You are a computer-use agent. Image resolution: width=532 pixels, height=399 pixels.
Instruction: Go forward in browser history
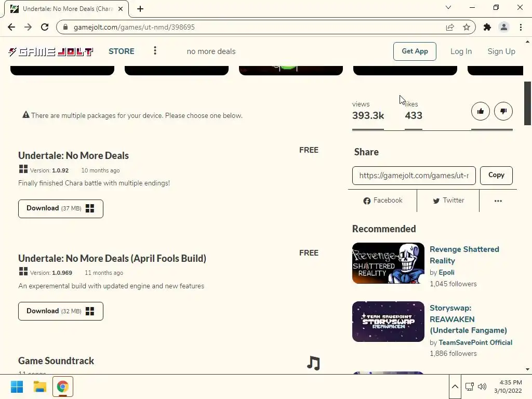click(28, 27)
